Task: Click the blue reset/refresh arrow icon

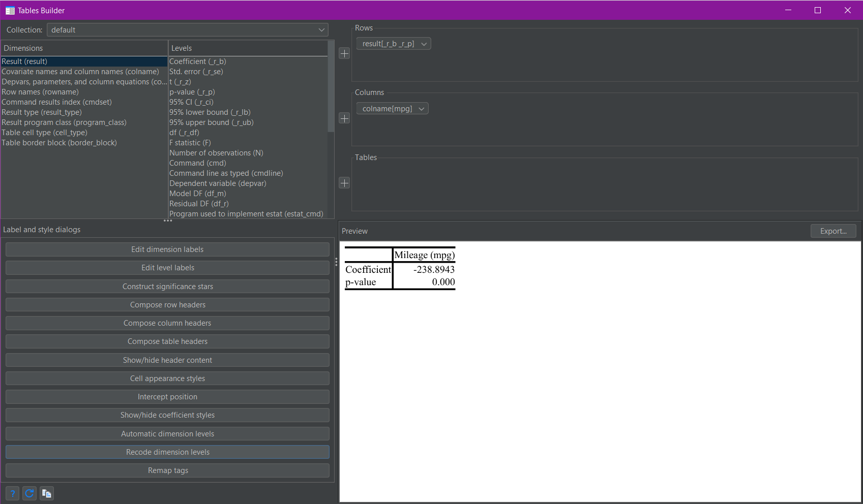Action: pos(29,493)
